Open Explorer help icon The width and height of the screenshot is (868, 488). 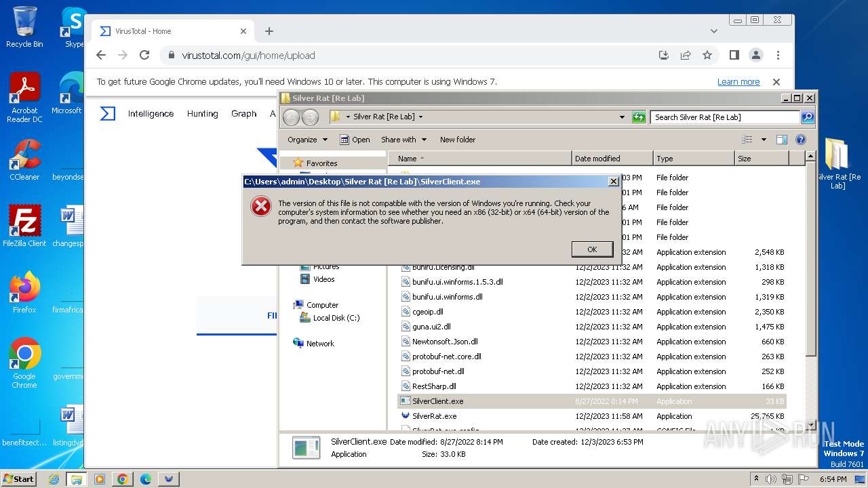coord(801,140)
